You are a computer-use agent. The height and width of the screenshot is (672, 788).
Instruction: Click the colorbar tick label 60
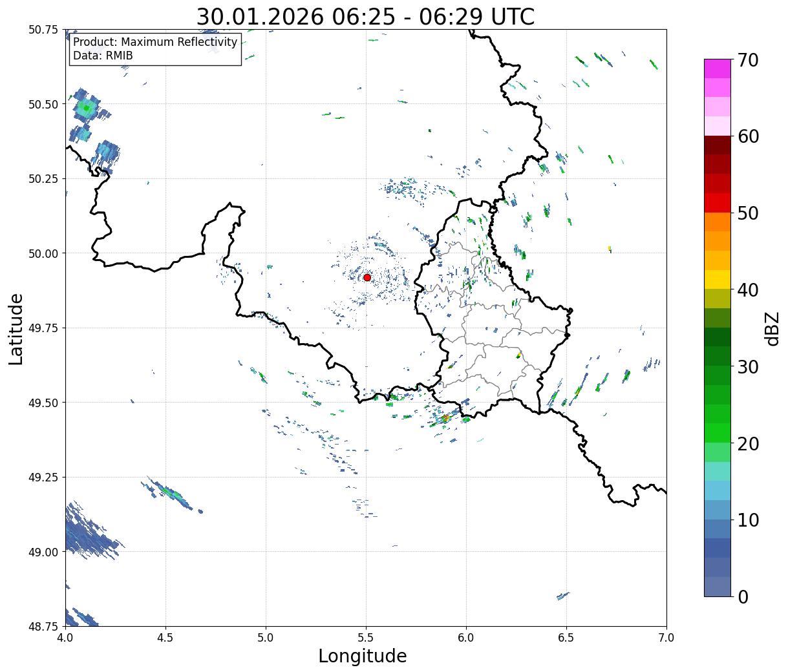(749, 136)
